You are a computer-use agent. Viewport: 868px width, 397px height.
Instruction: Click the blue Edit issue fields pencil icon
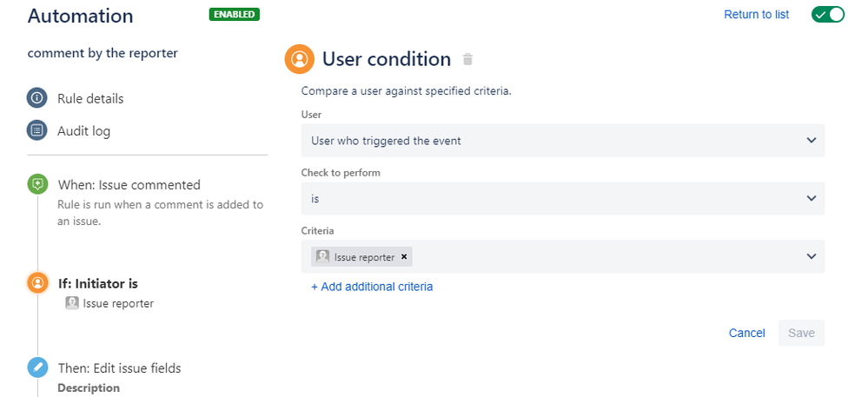tap(36, 367)
